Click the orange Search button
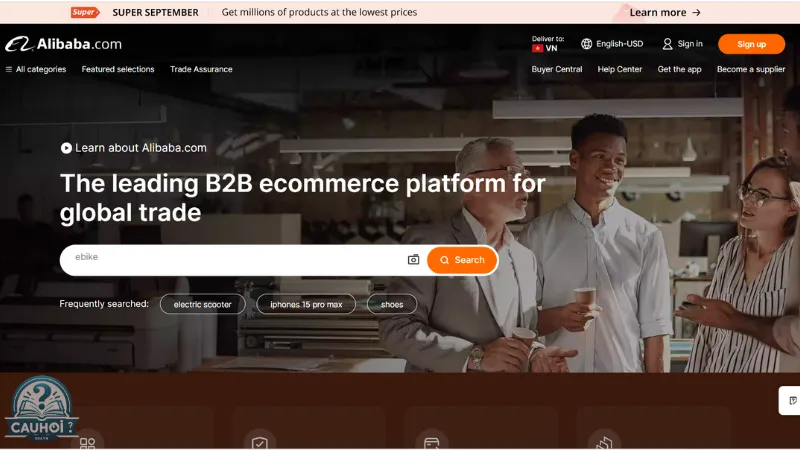The width and height of the screenshot is (800, 450). point(462,260)
